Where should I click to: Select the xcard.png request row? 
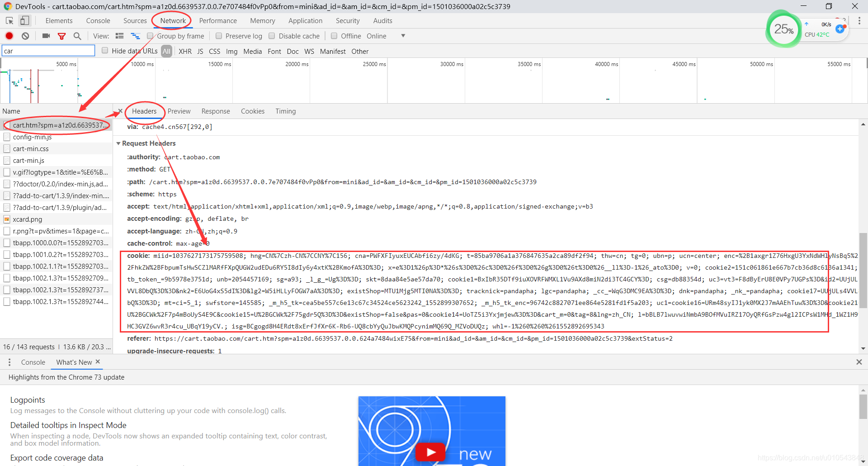tap(56, 219)
